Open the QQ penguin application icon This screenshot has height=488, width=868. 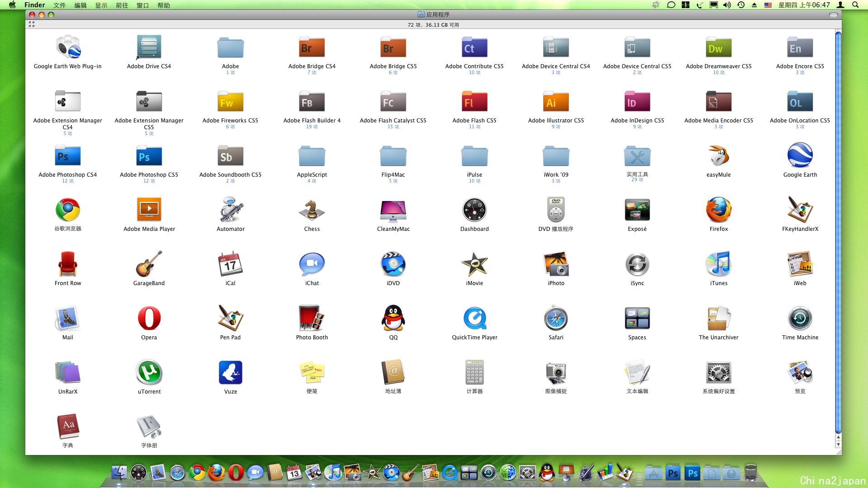(393, 318)
